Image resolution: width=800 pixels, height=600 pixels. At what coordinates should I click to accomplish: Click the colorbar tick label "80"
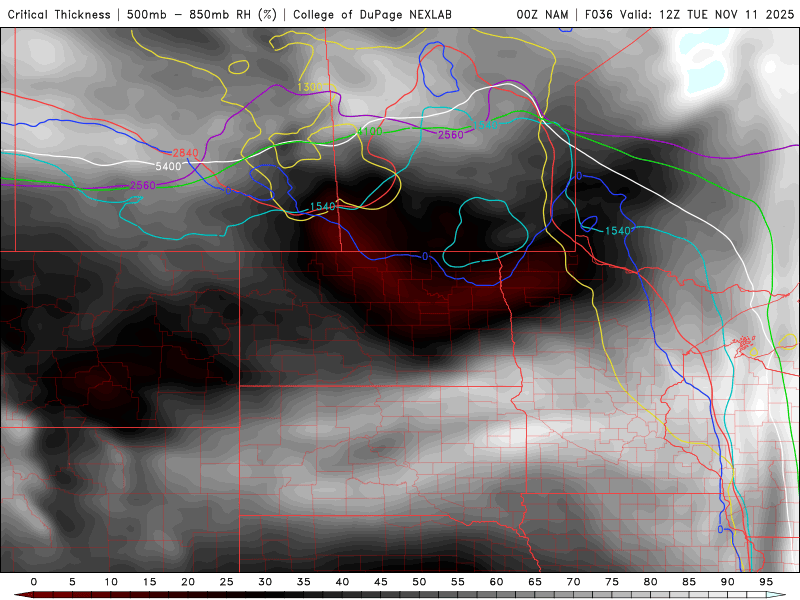coord(651,582)
